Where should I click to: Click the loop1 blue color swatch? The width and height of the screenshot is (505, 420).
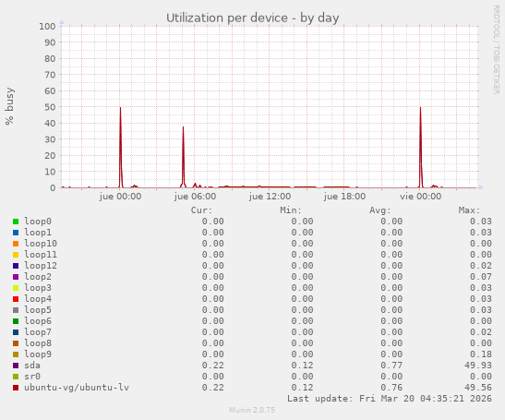pos(16,233)
